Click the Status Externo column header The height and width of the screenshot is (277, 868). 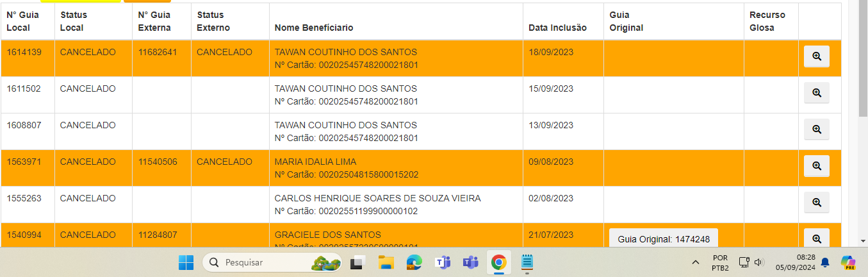click(213, 21)
